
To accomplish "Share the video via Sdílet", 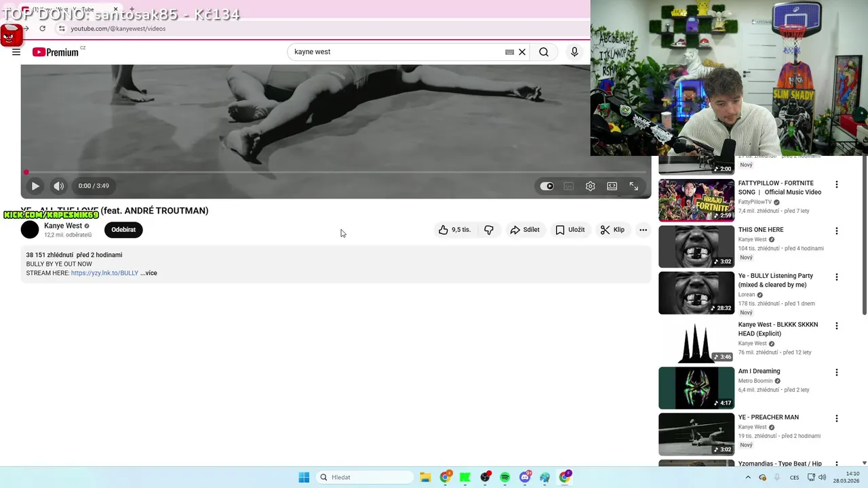I will tap(525, 230).
